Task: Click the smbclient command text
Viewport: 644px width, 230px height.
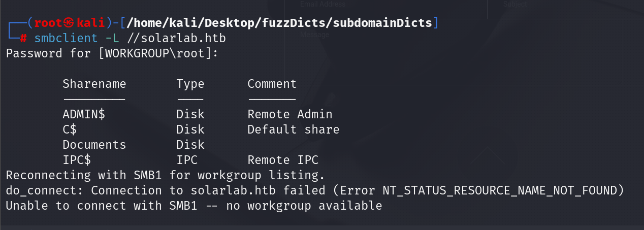Action: pyautogui.click(x=66, y=39)
